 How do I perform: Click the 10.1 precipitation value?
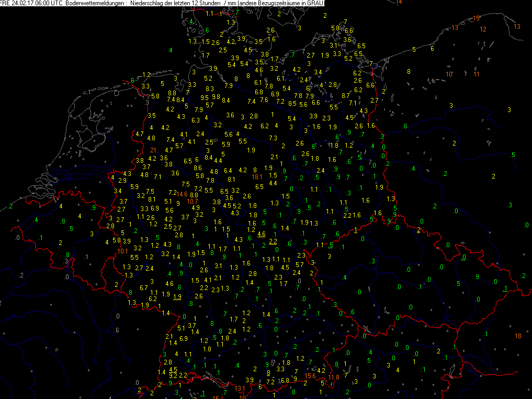tap(123, 251)
